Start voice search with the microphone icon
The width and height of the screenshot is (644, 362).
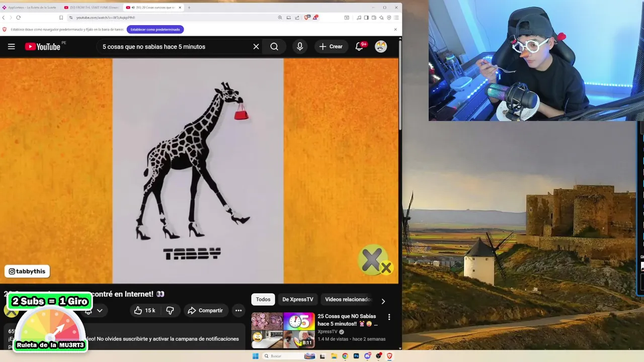pos(300,46)
